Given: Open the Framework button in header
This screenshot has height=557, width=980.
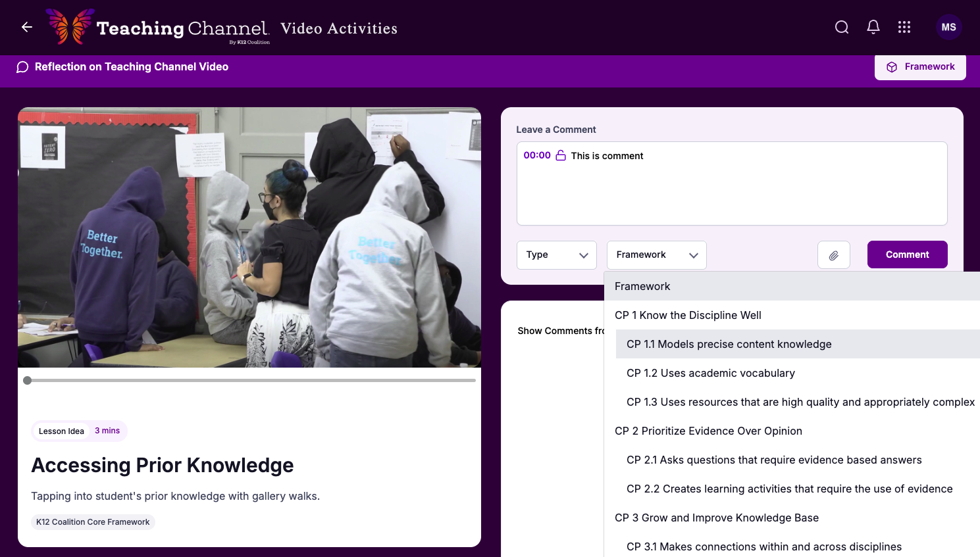Looking at the screenshot, I should (x=919, y=67).
